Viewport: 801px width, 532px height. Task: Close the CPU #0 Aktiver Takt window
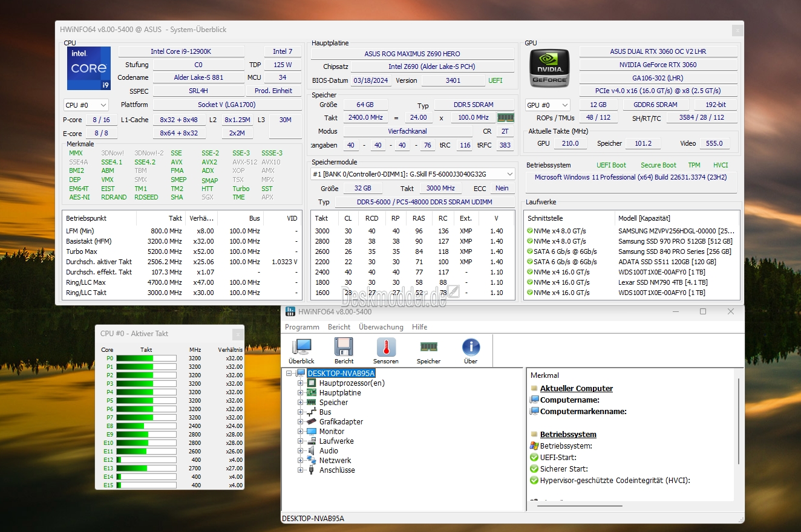tap(237, 334)
